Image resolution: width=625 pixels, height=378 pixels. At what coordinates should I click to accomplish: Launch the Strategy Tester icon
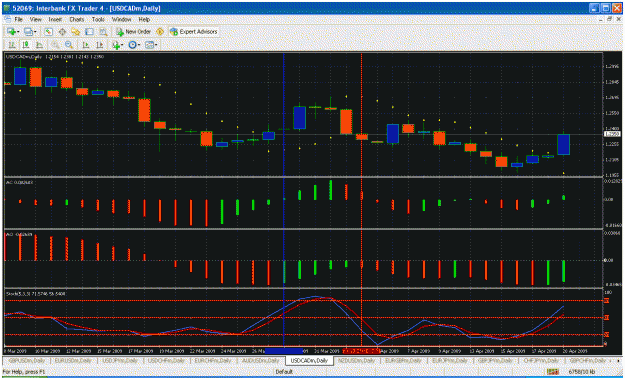pyautogui.click(x=103, y=32)
